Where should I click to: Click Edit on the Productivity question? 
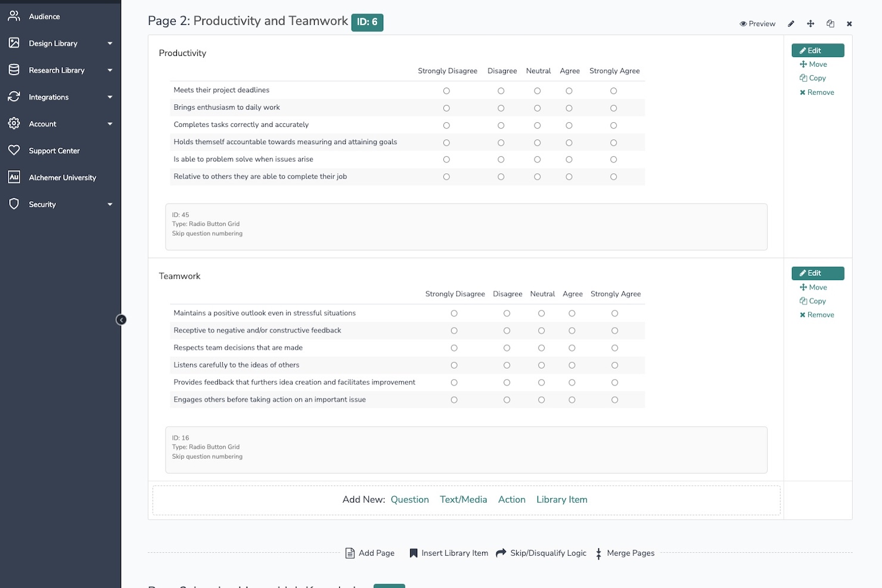[817, 50]
